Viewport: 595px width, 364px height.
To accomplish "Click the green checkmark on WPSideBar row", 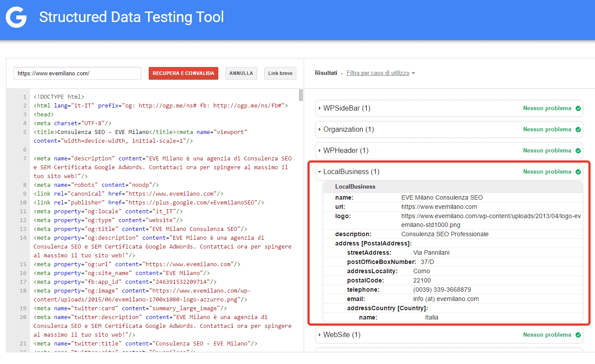I will 578,108.
